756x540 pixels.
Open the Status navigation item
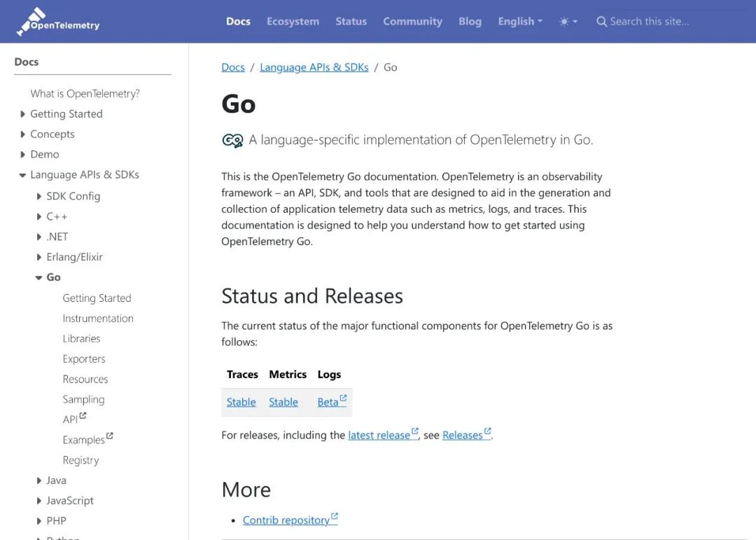point(351,22)
